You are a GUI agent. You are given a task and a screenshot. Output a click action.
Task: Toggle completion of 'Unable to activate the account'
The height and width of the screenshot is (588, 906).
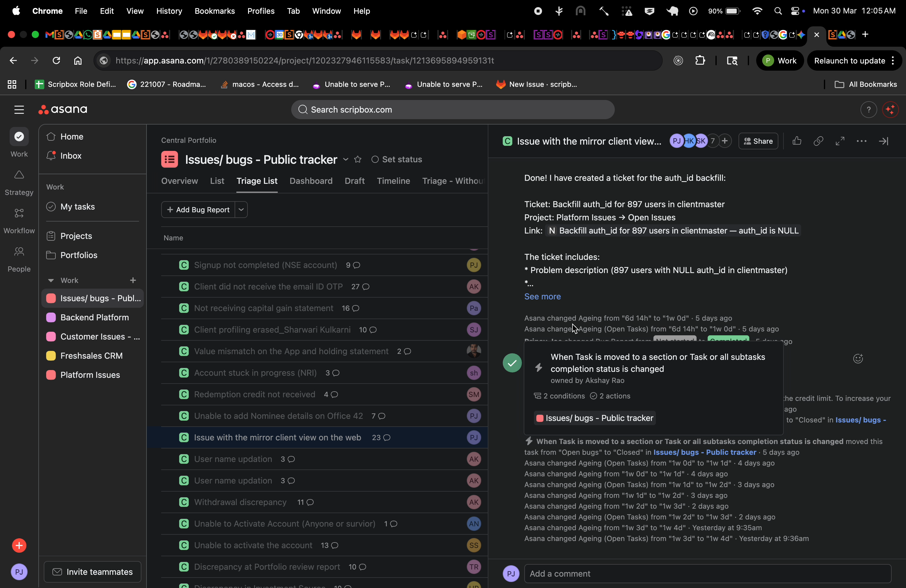point(184,545)
